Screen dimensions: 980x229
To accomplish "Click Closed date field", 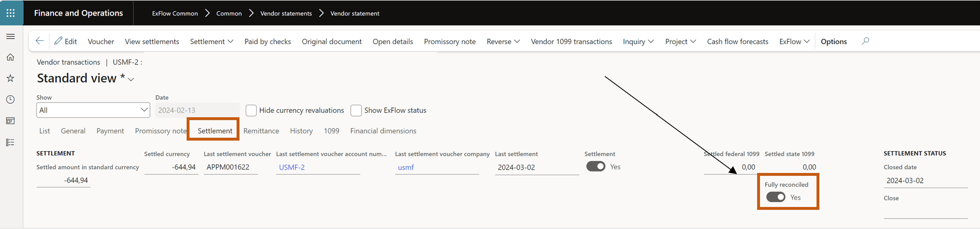I will coord(925,181).
